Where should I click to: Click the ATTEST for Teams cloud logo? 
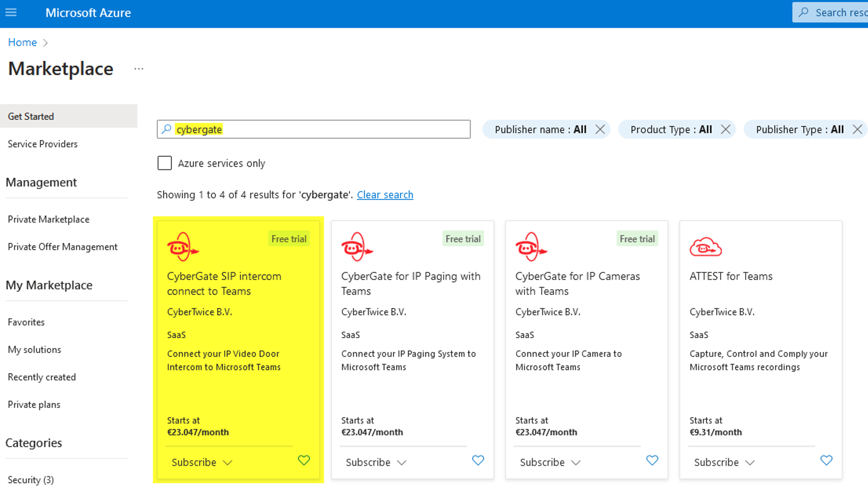(x=706, y=247)
